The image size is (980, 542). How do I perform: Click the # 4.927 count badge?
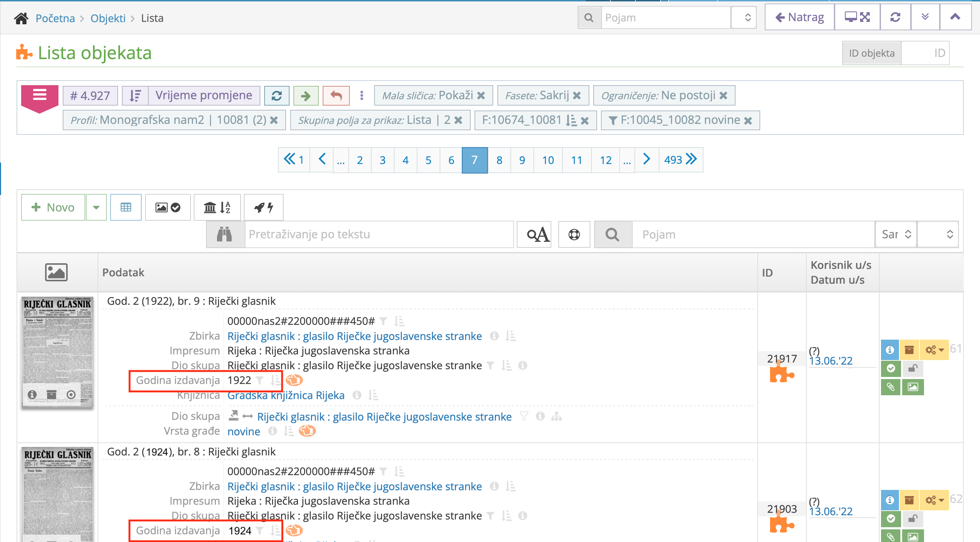pos(90,95)
